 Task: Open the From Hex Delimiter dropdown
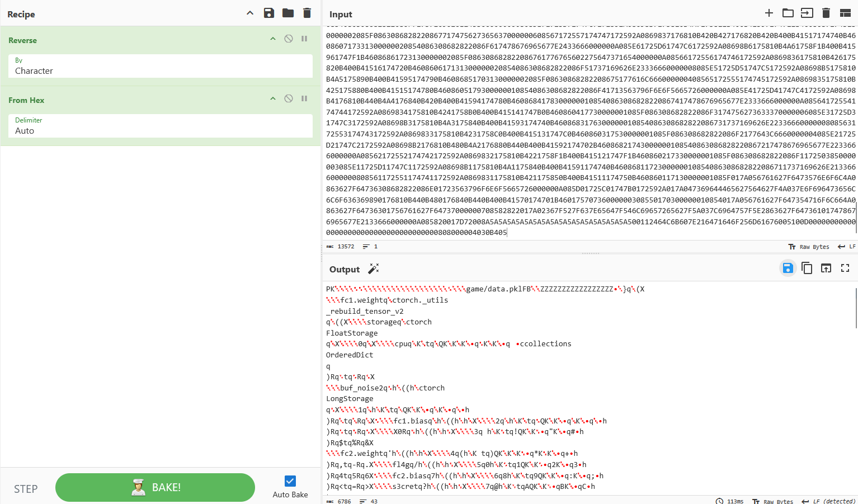[x=161, y=126]
